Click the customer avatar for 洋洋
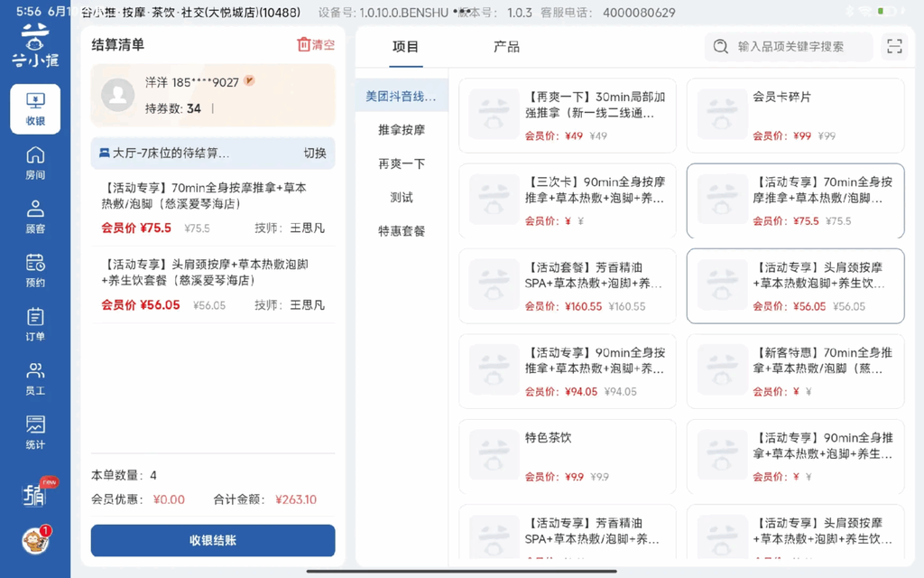 118,95
